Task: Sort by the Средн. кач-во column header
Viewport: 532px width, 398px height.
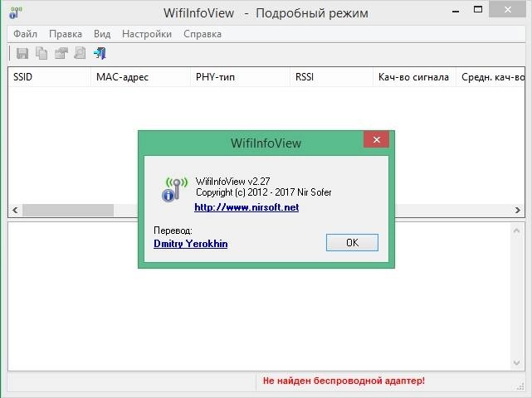Action: (491, 77)
